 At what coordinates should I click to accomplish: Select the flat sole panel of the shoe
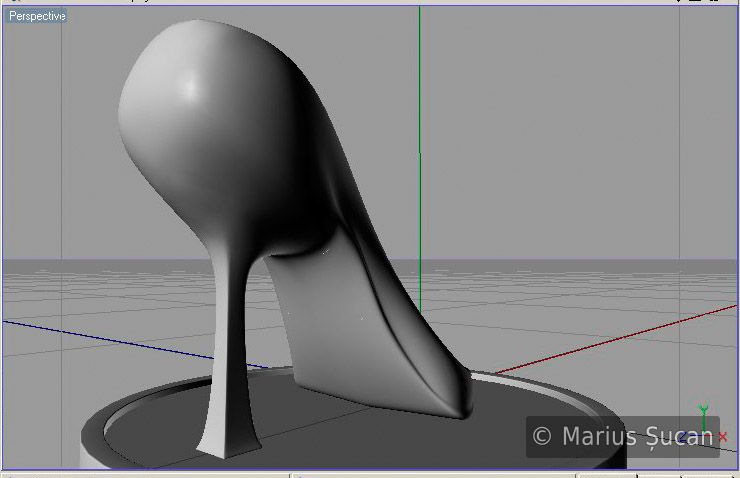340,330
